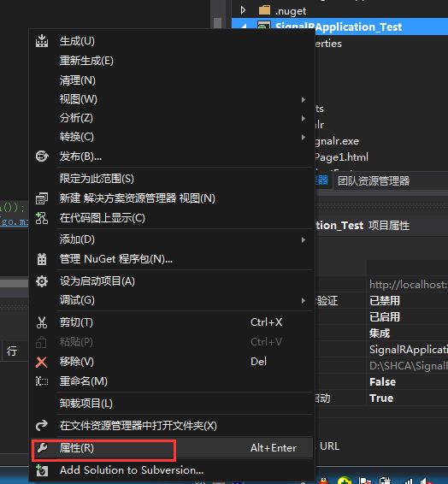Click the Build icon beside 生成(U)
This screenshot has height=484, width=448.
[x=42, y=41]
